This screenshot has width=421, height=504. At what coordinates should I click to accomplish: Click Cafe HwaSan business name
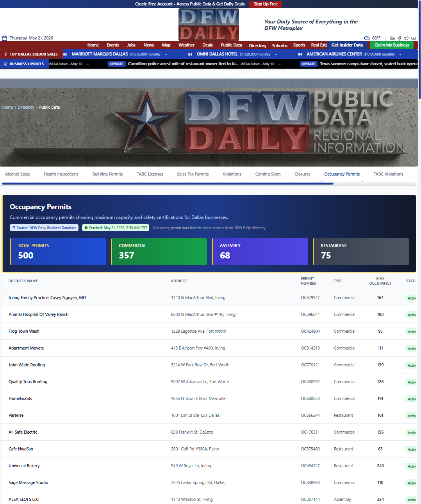click(21, 449)
